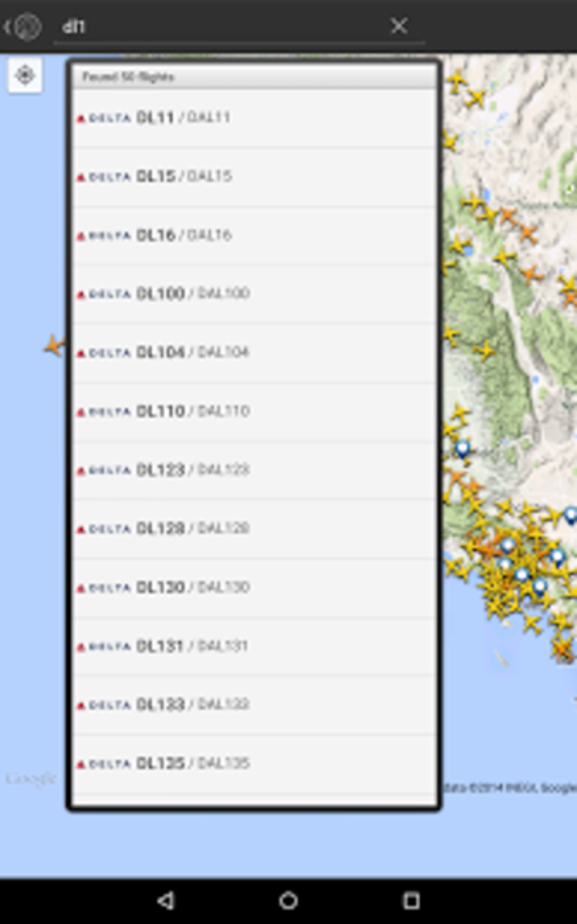The width and height of the screenshot is (577, 924).
Task: Select flight DL110 / DAL110
Action: [254, 412]
